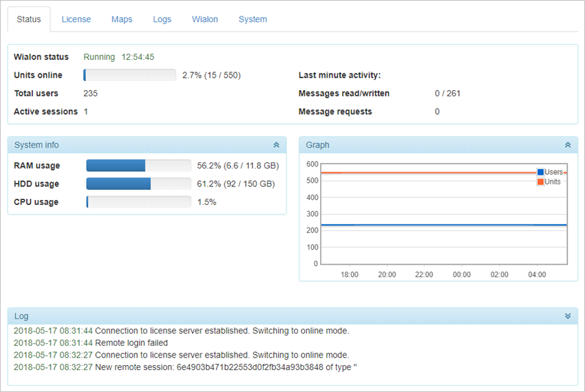The width and height of the screenshot is (585, 392).
Task: Click the RAM usage bar
Action: (x=138, y=166)
